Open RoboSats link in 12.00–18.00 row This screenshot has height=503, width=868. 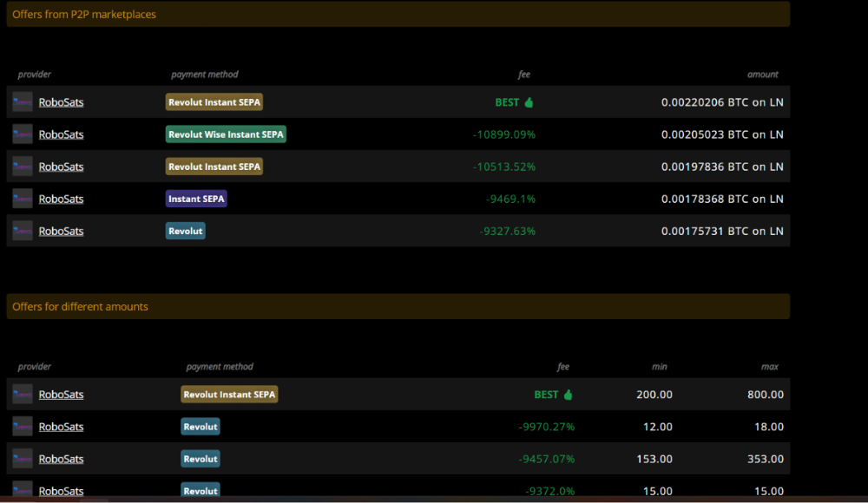[61, 427]
